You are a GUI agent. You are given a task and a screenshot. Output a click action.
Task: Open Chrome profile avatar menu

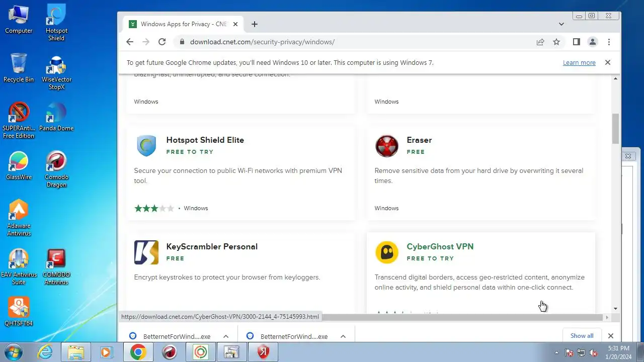click(x=593, y=42)
